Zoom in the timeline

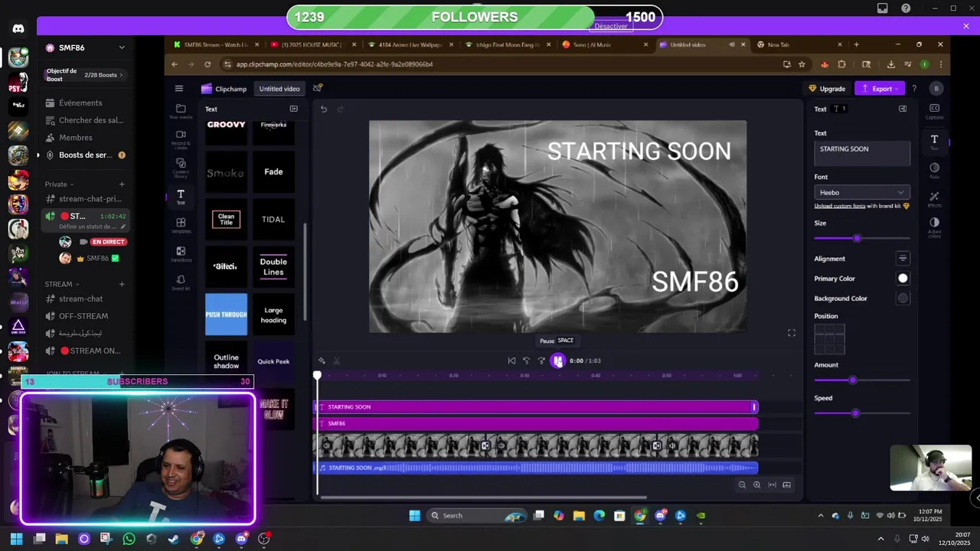pos(756,484)
